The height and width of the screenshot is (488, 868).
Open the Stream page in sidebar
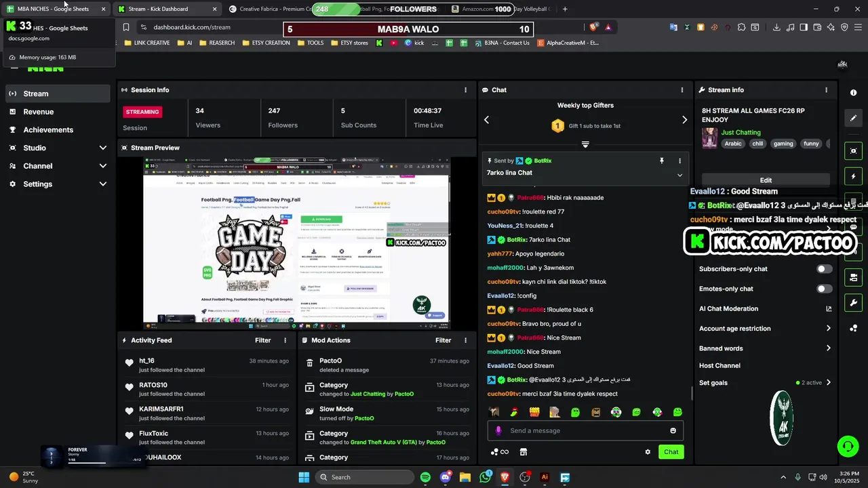[x=58, y=94]
